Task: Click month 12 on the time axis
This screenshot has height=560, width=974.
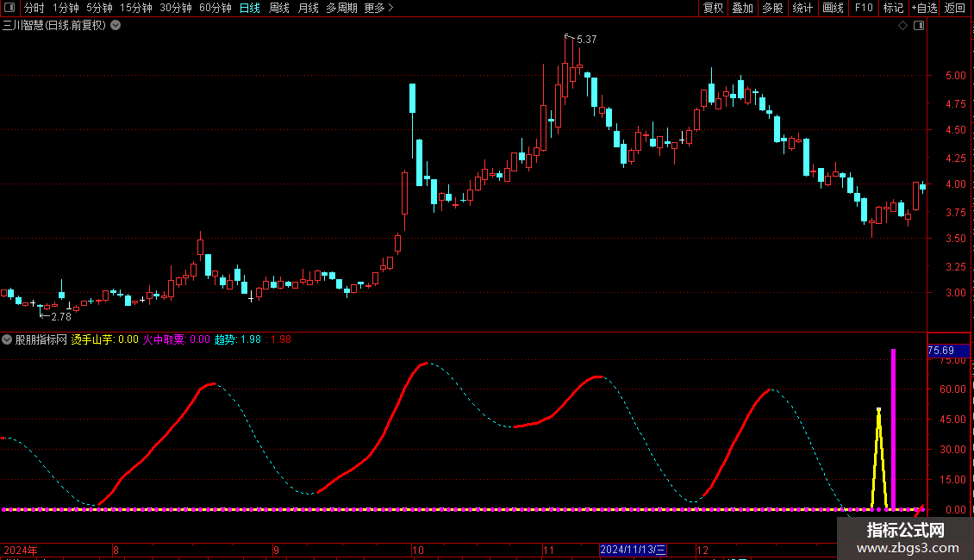Action: (x=702, y=550)
